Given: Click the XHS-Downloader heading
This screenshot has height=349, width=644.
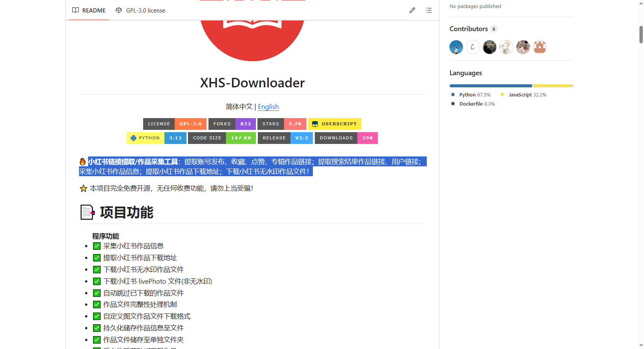Looking at the screenshot, I should (252, 83).
